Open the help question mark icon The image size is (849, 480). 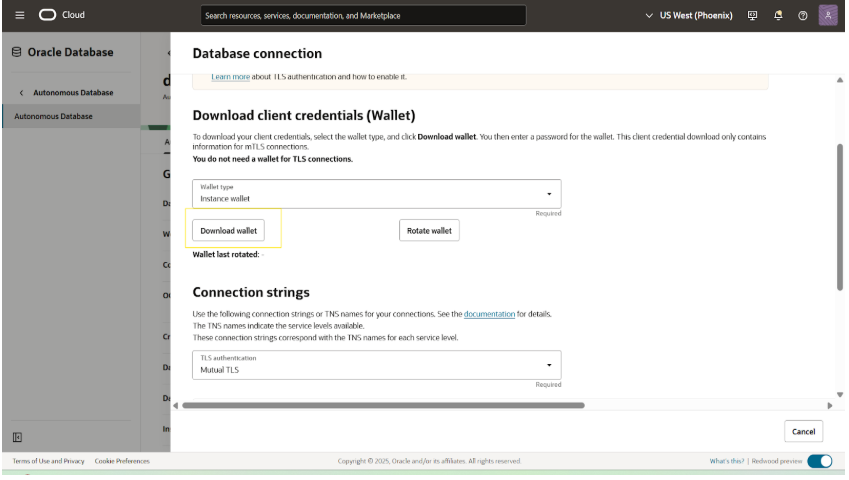click(x=803, y=16)
